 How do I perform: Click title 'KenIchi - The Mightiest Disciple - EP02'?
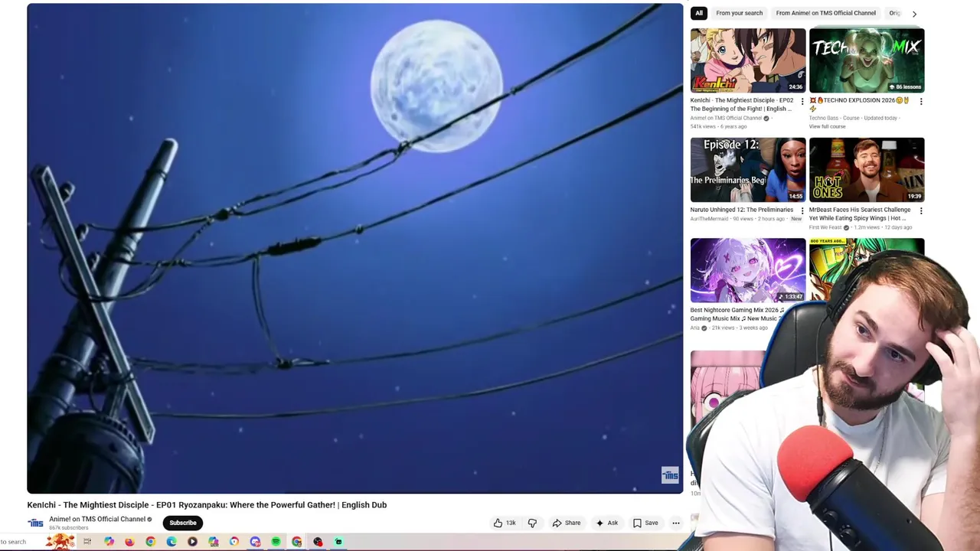pos(742,104)
